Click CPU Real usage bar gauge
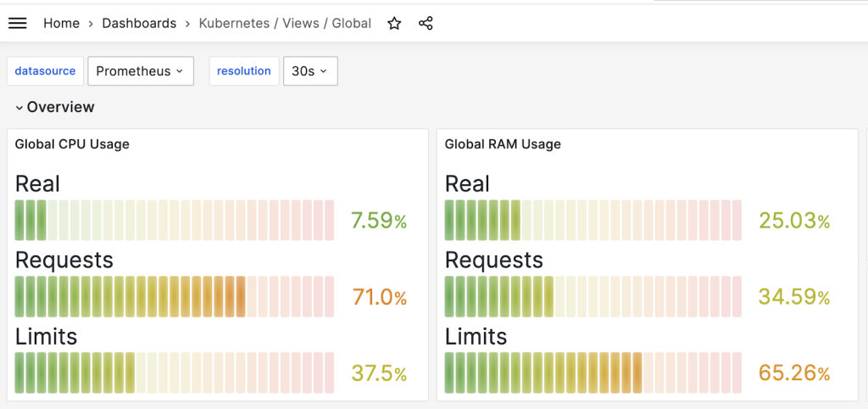The image size is (868, 409). [175, 221]
